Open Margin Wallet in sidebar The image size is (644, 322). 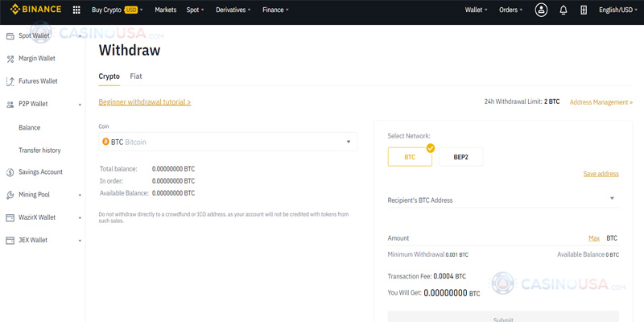point(37,59)
